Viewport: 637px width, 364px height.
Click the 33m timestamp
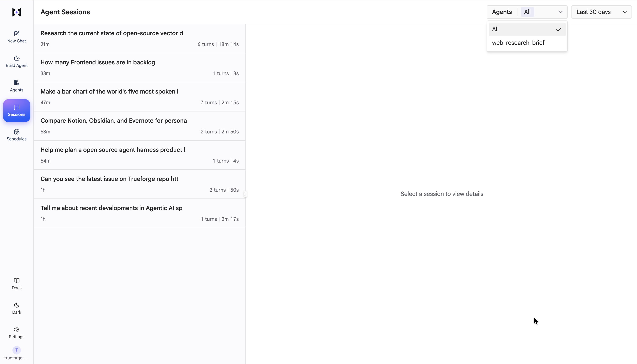[x=45, y=73]
